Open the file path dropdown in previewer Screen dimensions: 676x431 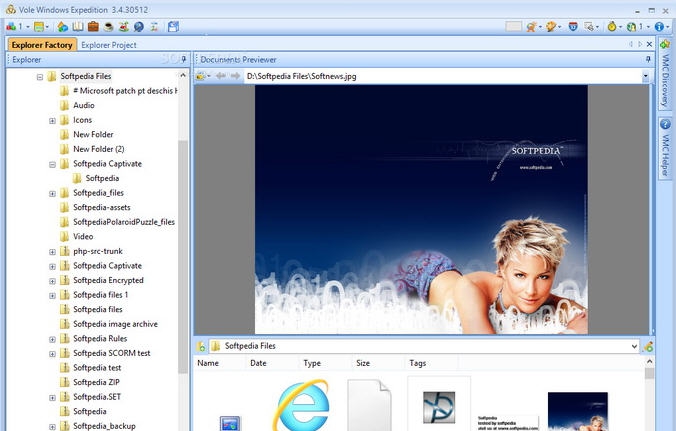point(645,76)
